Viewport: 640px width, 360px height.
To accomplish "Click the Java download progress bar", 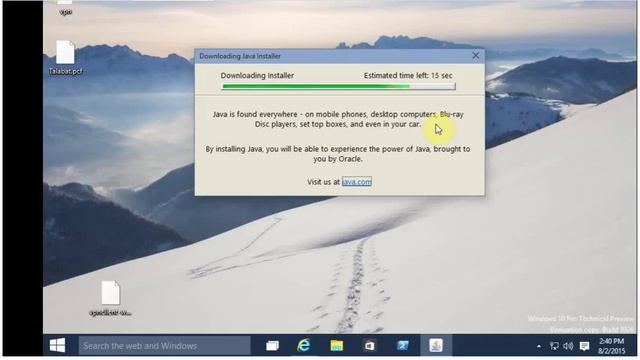I will point(338,86).
